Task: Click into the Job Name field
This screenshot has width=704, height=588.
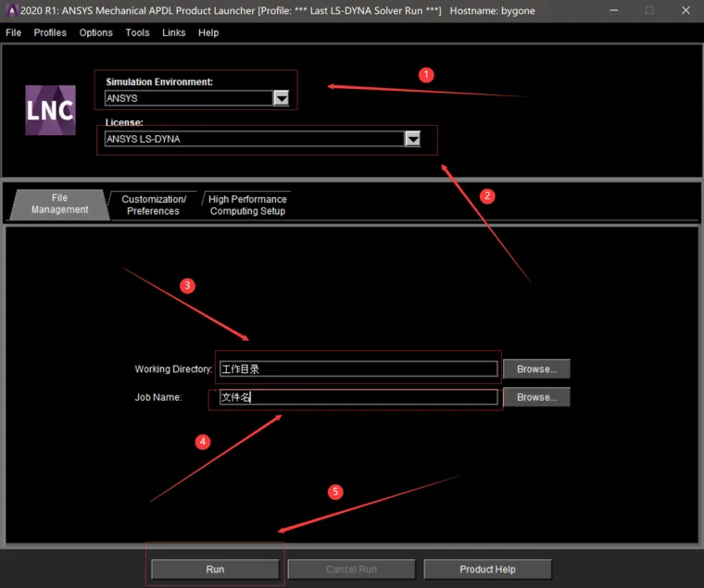Action: coord(358,397)
